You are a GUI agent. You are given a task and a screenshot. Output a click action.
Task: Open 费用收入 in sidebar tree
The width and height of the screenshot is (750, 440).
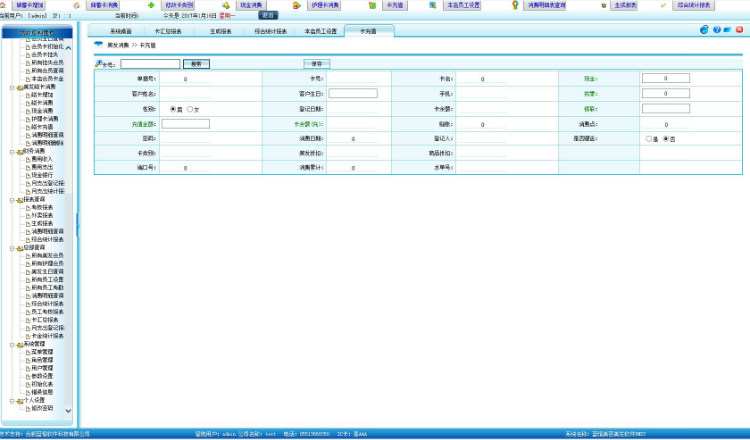pyautogui.click(x=42, y=159)
